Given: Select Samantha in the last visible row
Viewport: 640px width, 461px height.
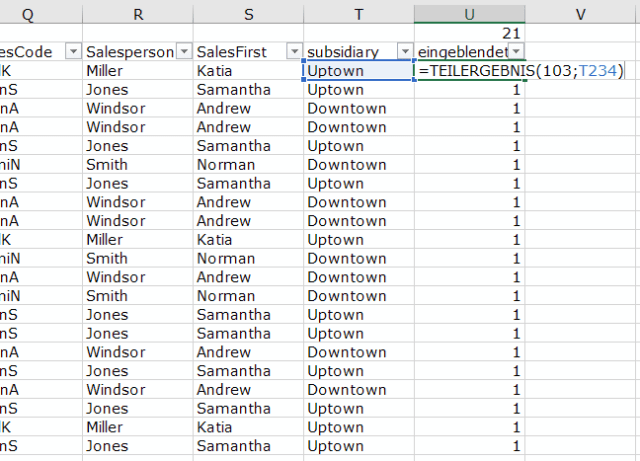Looking at the screenshot, I should (232, 446).
